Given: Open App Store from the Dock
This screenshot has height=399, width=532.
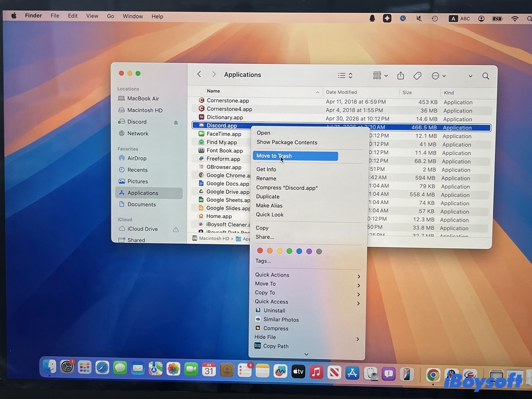Looking at the screenshot, I should click(x=352, y=373).
